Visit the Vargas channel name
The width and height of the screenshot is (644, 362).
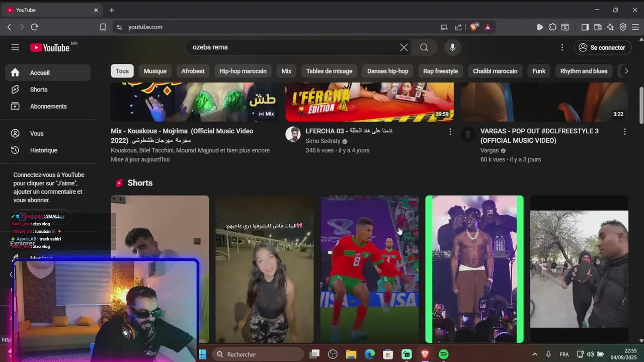(490, 150)
